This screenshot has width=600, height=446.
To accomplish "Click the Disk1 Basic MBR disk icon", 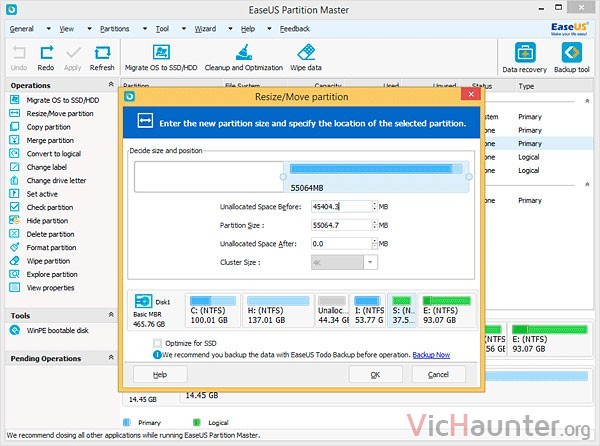I will [x=143, y=301].
